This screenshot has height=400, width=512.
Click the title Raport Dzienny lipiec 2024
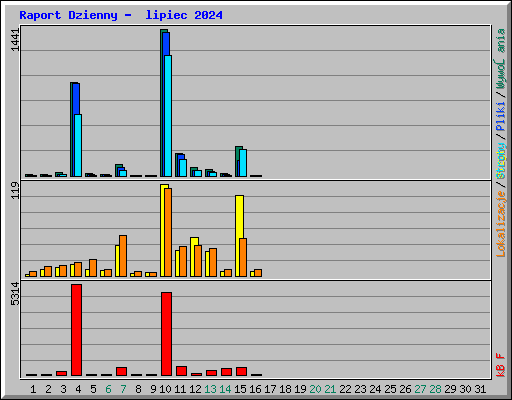[121, 15]
